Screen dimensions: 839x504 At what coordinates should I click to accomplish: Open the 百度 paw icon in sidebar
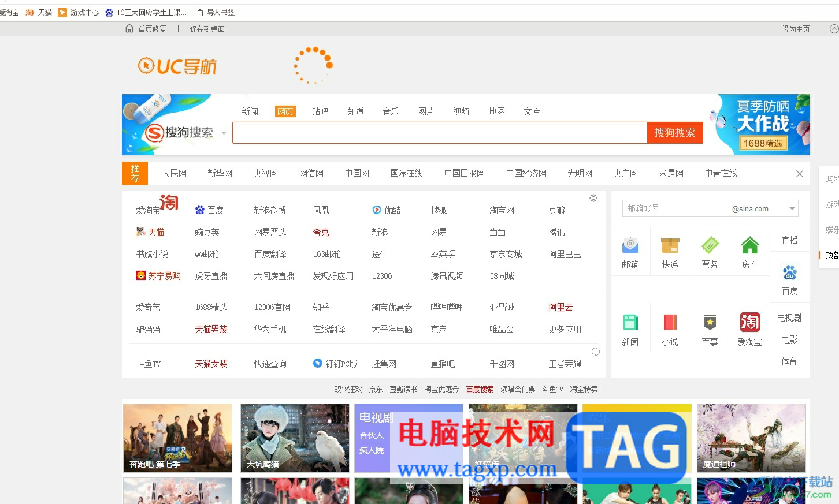pos(789,272)
